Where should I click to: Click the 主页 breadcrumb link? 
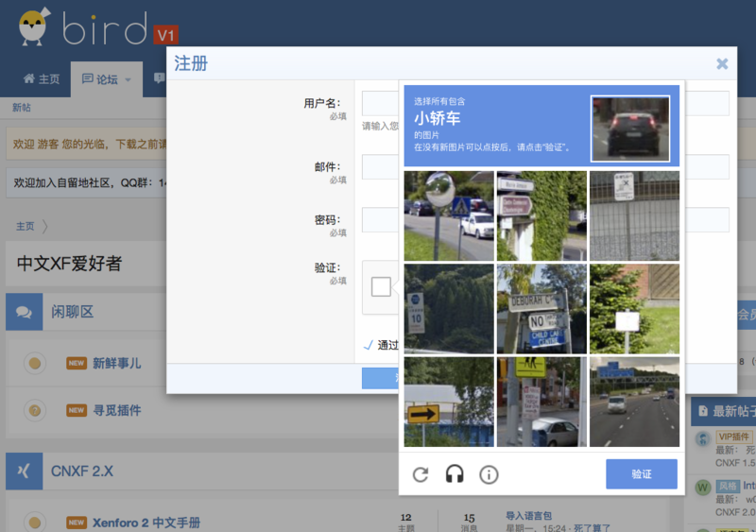coord(26,226)
